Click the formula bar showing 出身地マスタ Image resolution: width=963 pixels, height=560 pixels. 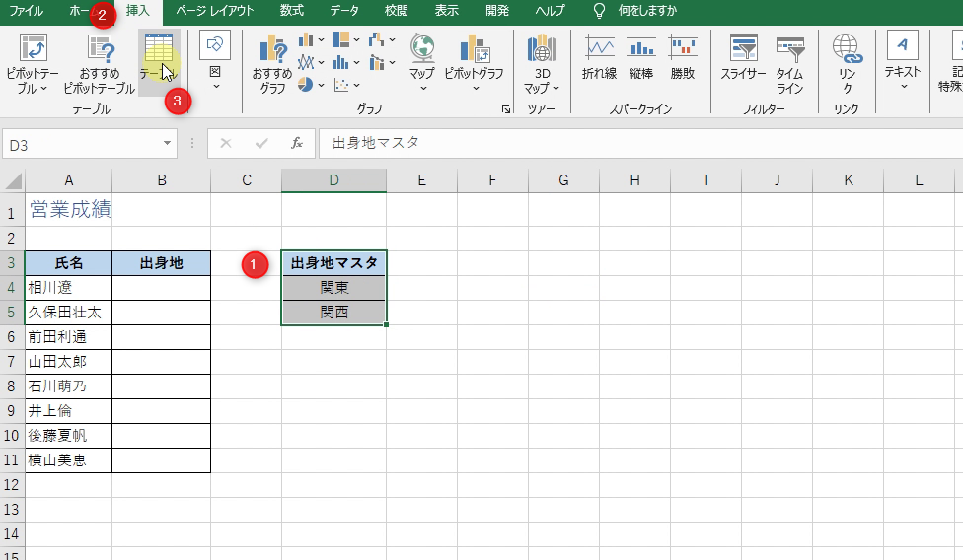click(631, 144)
